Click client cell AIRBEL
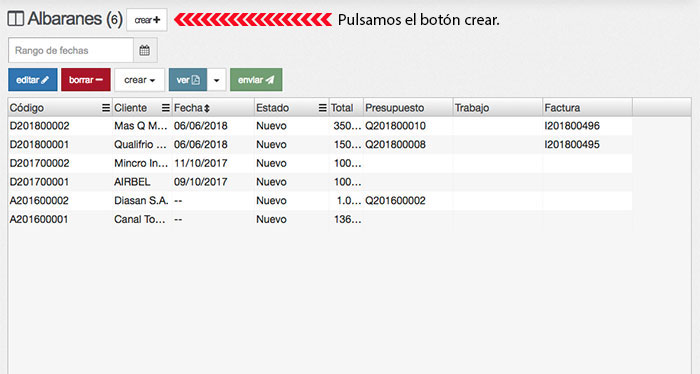The image size is (700, 374). (x=132, y=182)
